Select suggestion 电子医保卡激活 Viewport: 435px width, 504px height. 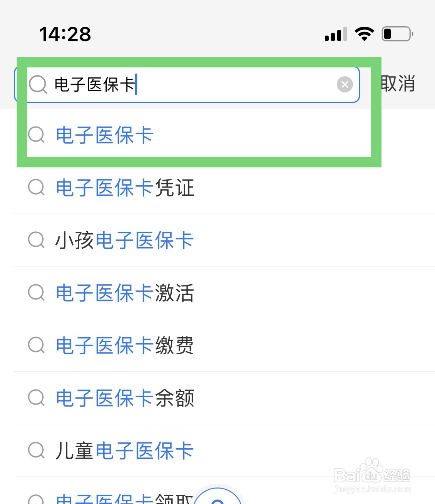point(125,293)
